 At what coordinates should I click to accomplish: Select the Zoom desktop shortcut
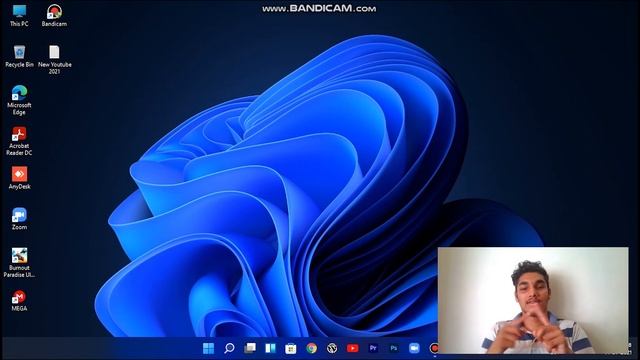[x=19, y=218]
